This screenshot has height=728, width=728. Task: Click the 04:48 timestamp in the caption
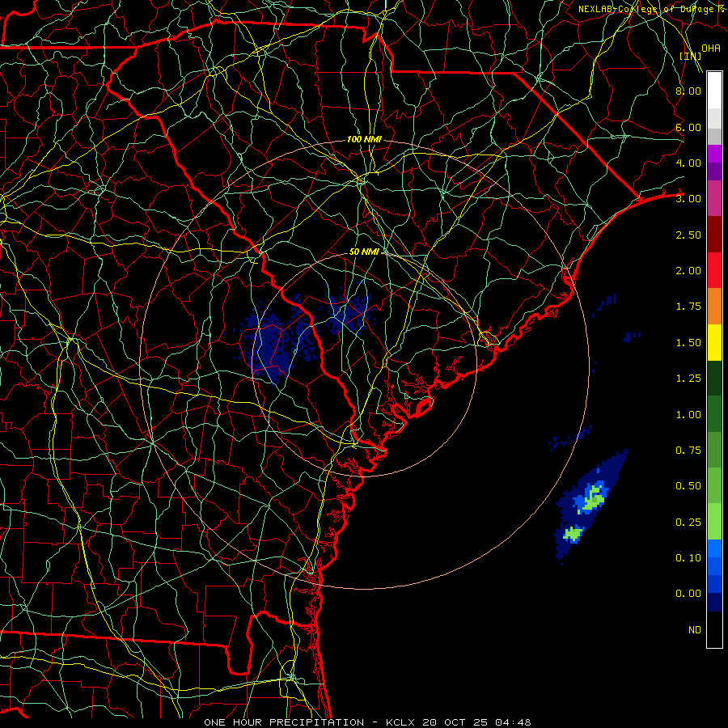point(513,722)
